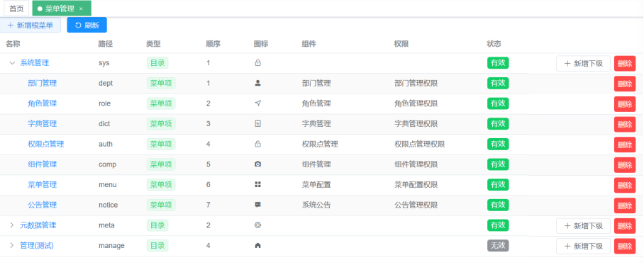Click the 目录 tag in 管理(测试) row
Screen dimensions: 644x265
pos(157,246)
